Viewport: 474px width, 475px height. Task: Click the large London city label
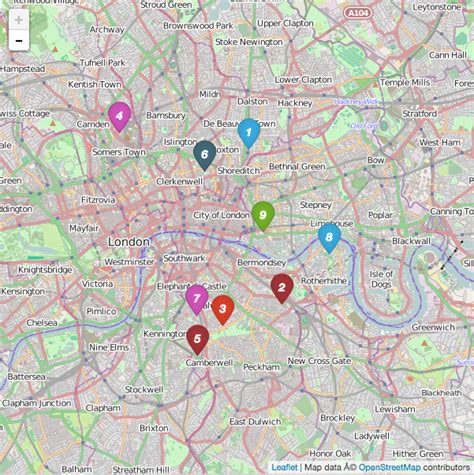129,242
